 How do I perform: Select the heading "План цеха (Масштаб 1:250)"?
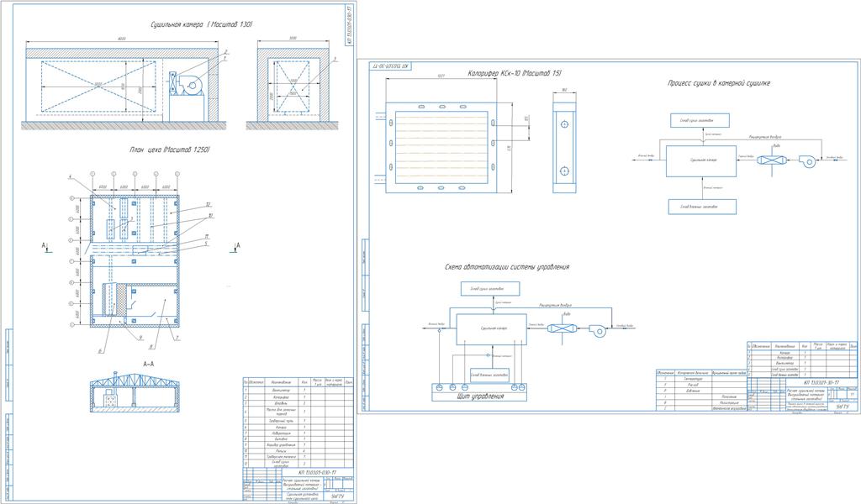(x=169, y=150)
